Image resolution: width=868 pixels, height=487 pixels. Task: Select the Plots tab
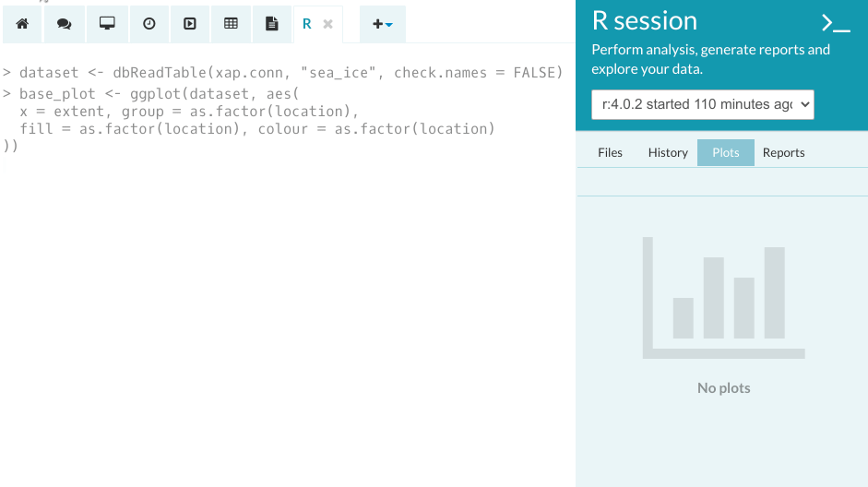[726, 152]
